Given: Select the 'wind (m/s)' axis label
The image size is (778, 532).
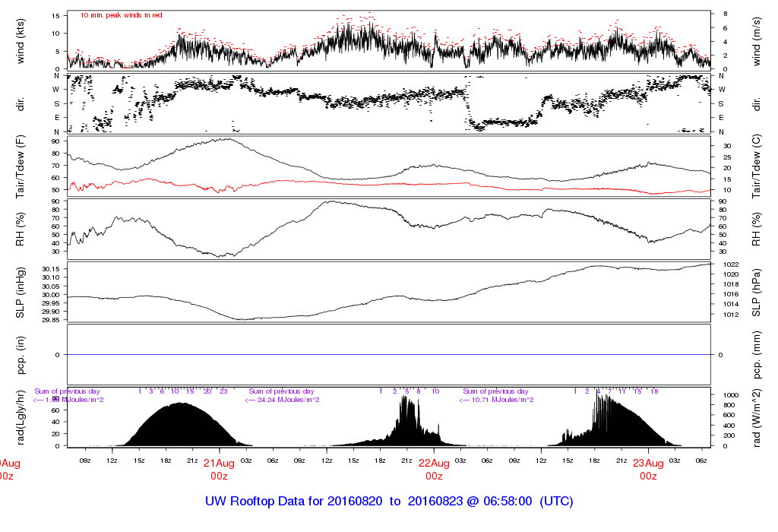Looking at the screenshot, I should [756, 41].
